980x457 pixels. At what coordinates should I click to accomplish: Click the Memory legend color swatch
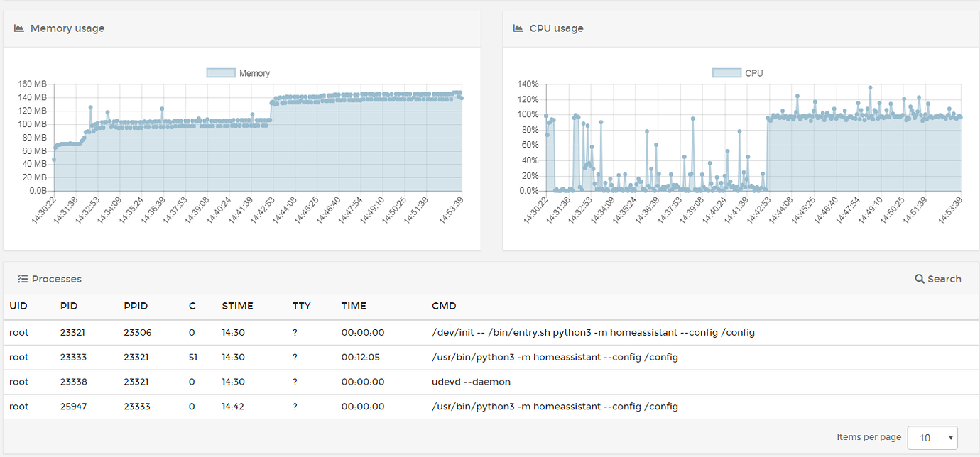pos(220,72)
